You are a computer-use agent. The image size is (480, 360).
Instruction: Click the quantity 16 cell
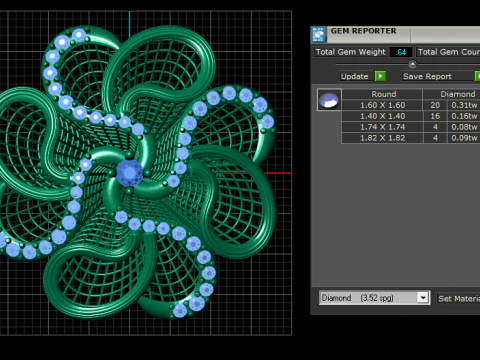tap(435, 116)
